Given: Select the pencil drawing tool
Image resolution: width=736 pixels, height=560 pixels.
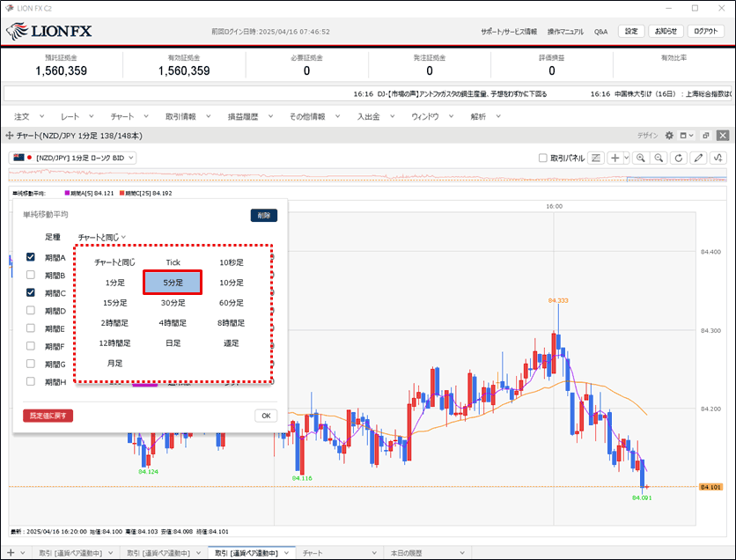Looking at the screenshot, I should click(698, 158).
